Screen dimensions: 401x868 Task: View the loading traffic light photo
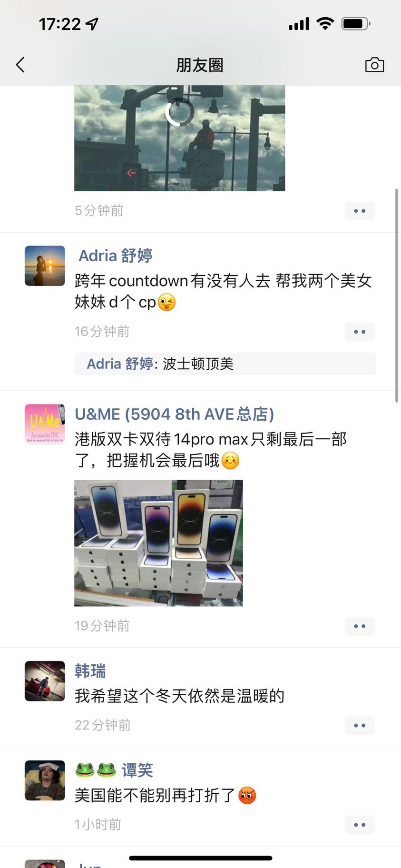click(179, 138)
